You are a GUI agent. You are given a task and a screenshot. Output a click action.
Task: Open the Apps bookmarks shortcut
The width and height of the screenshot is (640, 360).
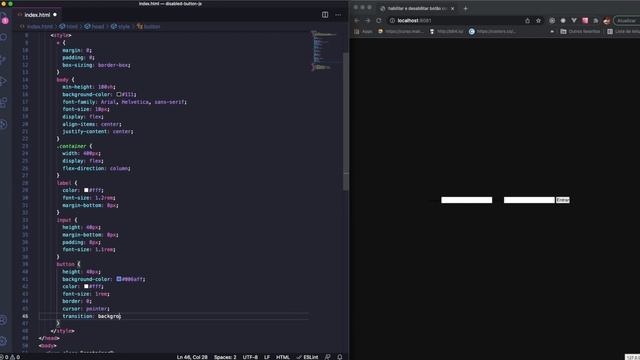(x=363, y=31)
